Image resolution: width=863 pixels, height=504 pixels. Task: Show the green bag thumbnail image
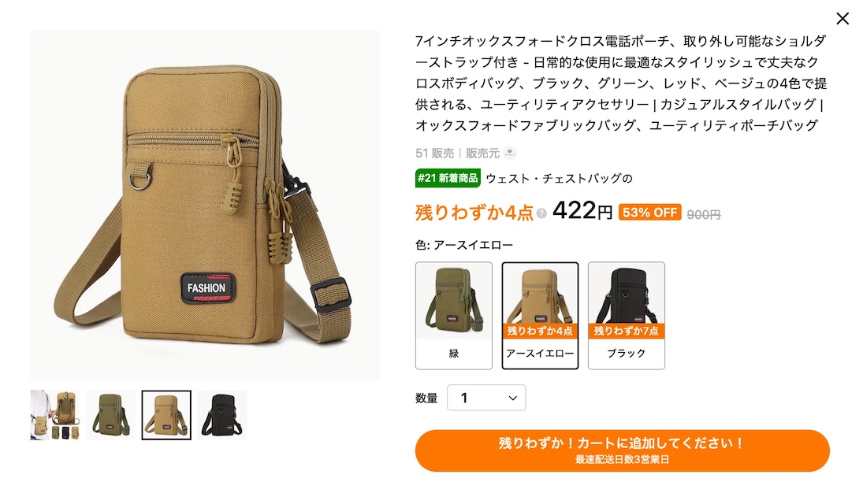click(110, 415)
